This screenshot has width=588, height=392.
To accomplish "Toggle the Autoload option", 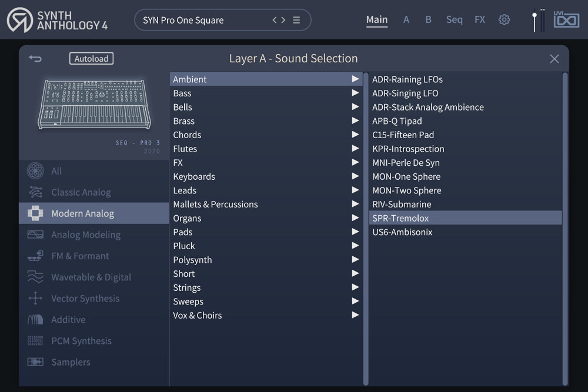I will (91, 58).
